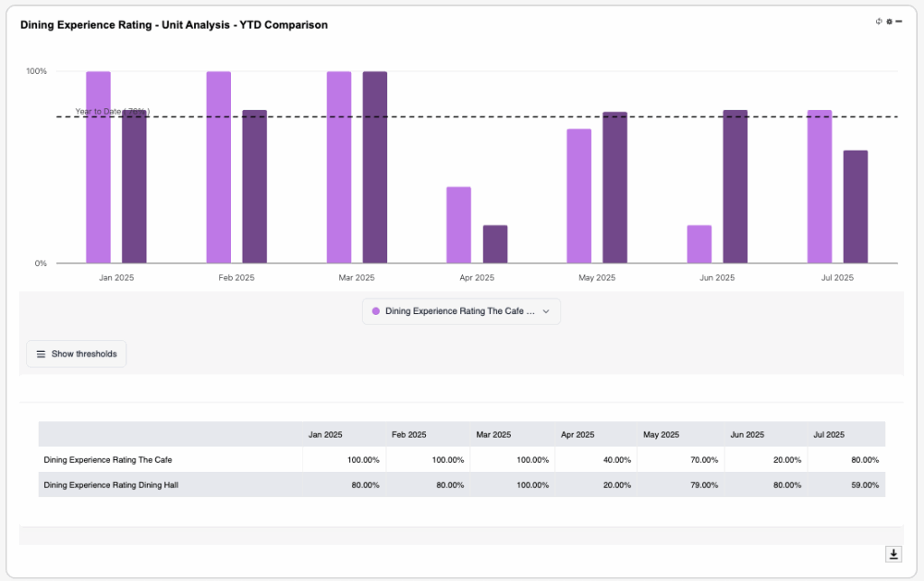Click the purple legend dot for The Cafe
Viewport: 924px width, 581px height.
point(375,311)
